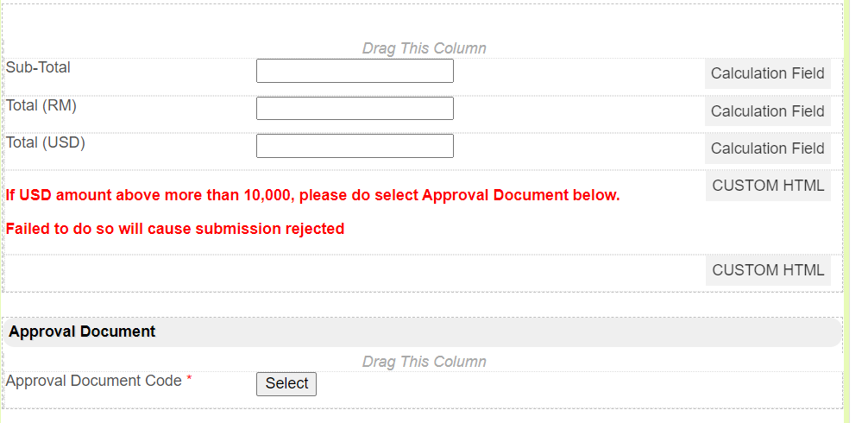Click the red USD amount above 10,000 warning
Viewport: 868px width, 423px height.
tap(312, 195)
